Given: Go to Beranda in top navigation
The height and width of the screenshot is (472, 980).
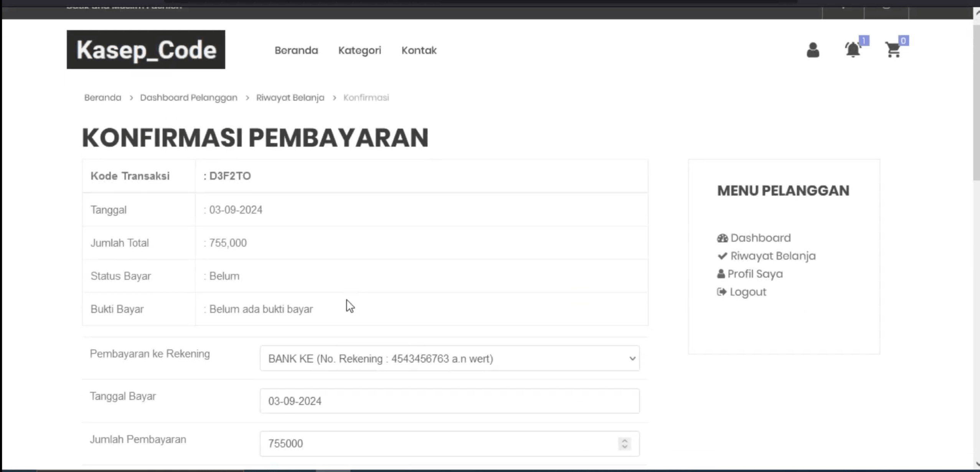Looking at the screenshot, I should point(296,50).
